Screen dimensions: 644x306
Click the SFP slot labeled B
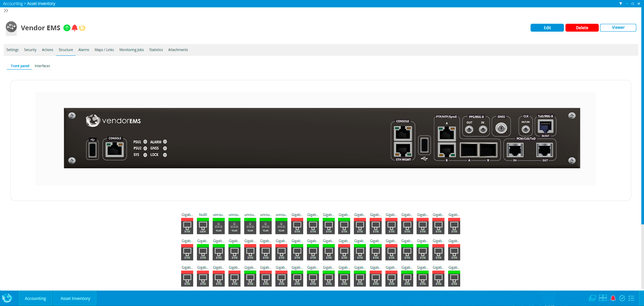pyautogui.click(x=488, y=150)
